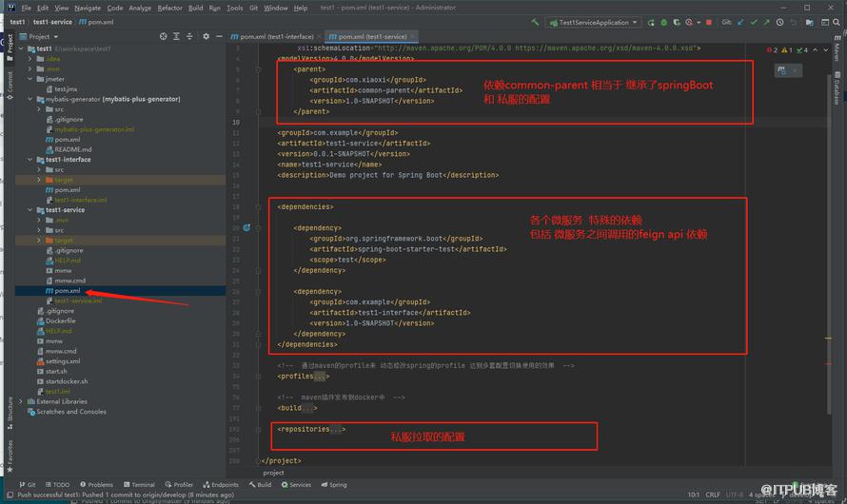Open the TODO tool window
Image resolution: width=847 pixels, height=504 pixels.
tap(57, 485)
